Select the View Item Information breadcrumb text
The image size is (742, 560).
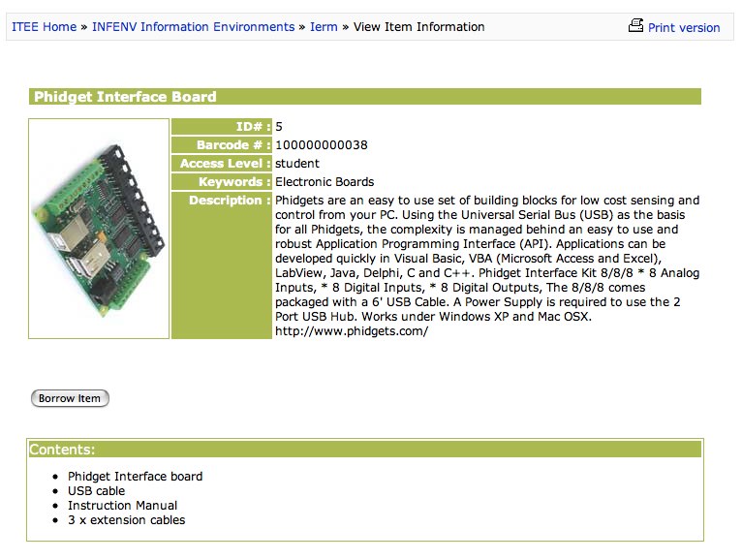[x=418, y=27]
